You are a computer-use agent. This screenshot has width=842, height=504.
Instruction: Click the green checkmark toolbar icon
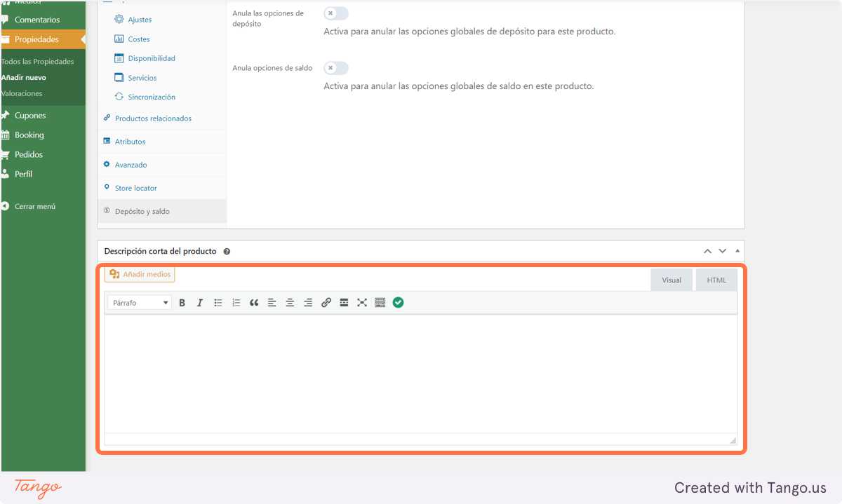point(399,303)
